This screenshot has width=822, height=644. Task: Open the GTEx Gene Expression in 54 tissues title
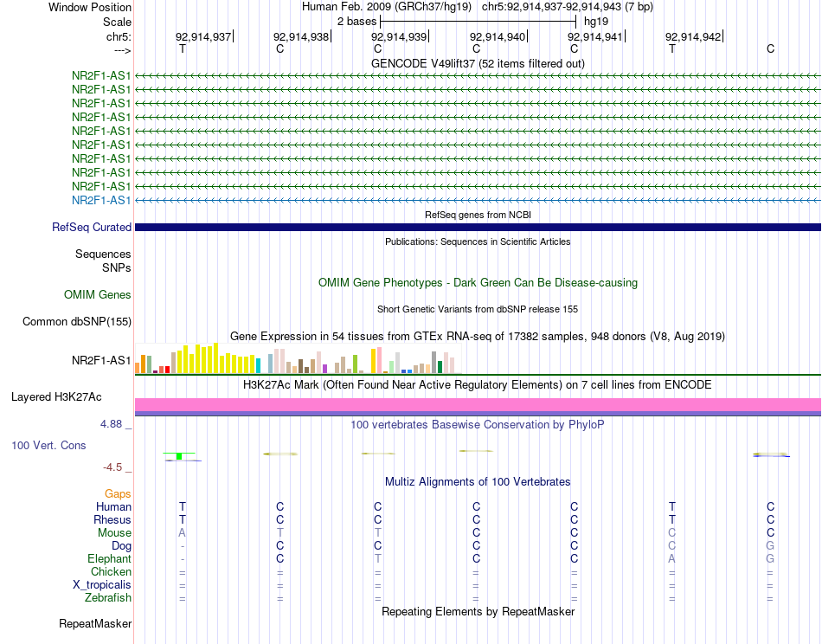478,336
